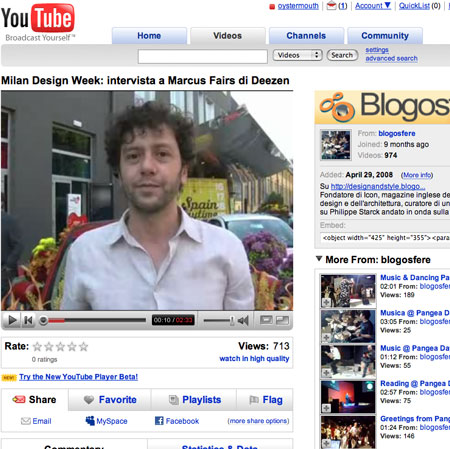Click the blogosfere From link
This screenshot has height=449, width=450.
(x=397, y=133)
